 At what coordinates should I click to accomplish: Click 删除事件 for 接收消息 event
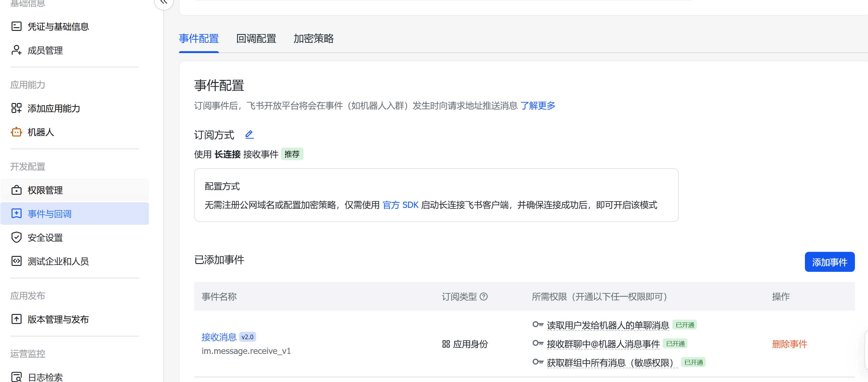tap(789, 344)
